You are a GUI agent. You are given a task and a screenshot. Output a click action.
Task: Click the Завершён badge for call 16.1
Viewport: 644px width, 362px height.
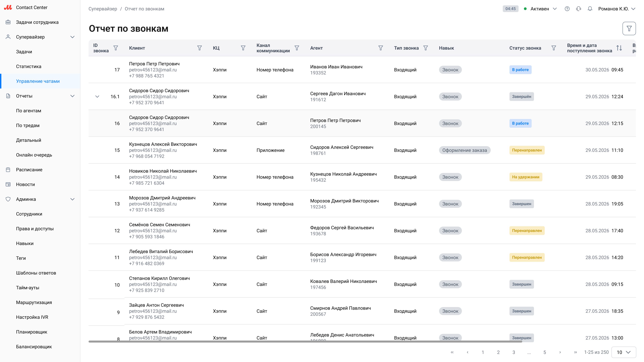(522, 96)
